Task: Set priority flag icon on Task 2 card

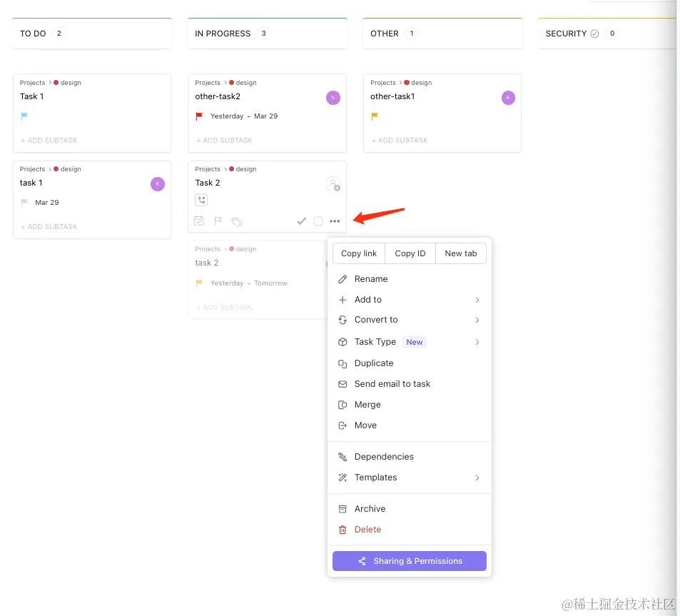Action: 218,221
